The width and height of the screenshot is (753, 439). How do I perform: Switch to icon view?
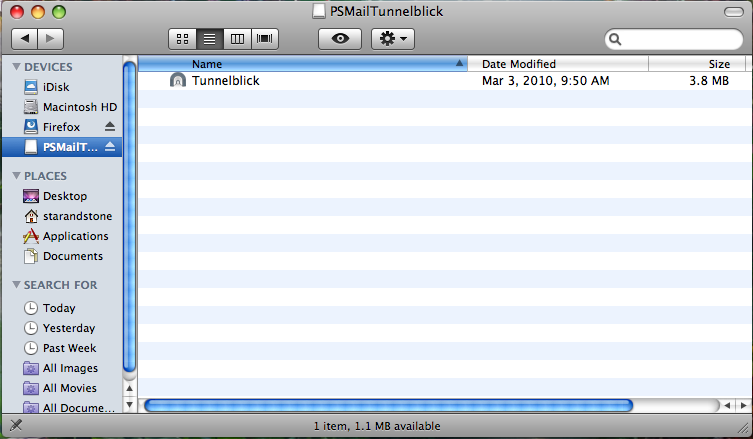click(x=182, y=38)
